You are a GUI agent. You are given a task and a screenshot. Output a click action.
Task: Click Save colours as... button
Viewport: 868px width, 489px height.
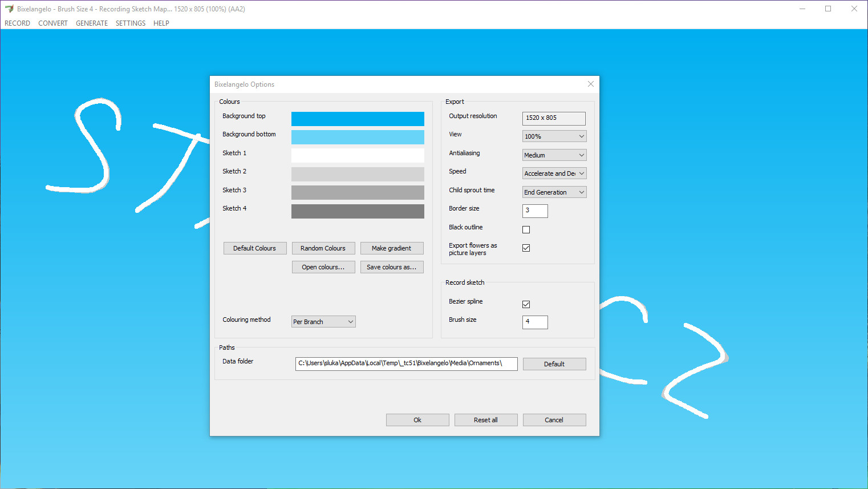[392, 267]
